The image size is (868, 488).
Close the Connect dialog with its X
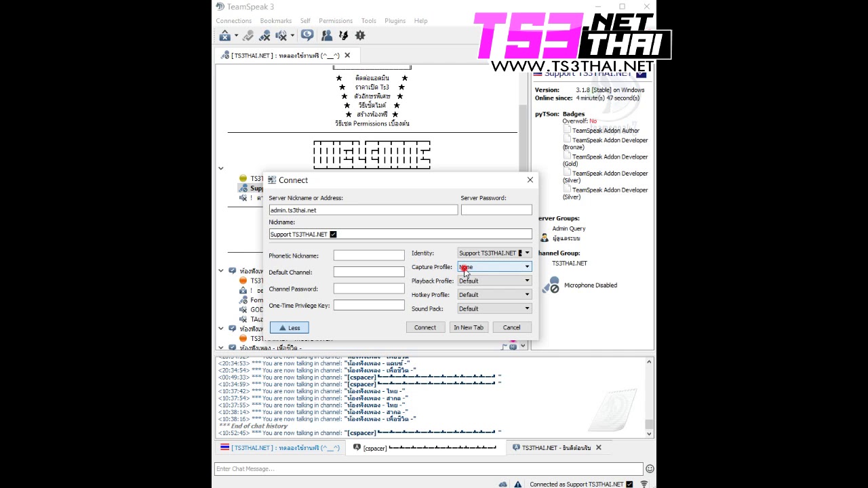coord(530,180)
